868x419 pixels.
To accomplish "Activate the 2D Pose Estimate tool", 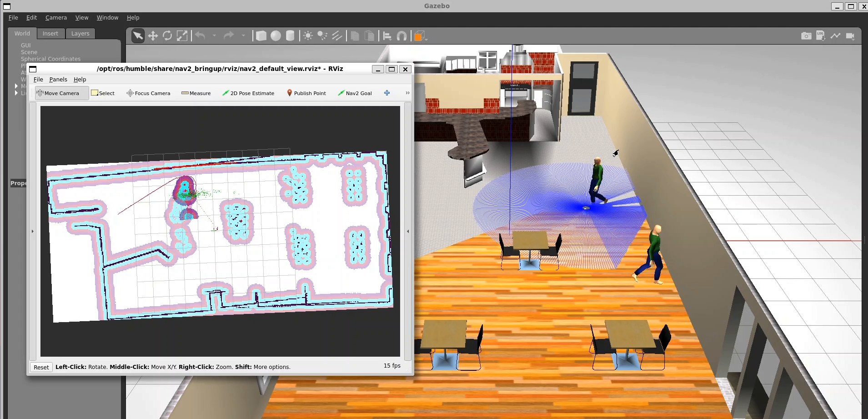I will coord(248,93).
